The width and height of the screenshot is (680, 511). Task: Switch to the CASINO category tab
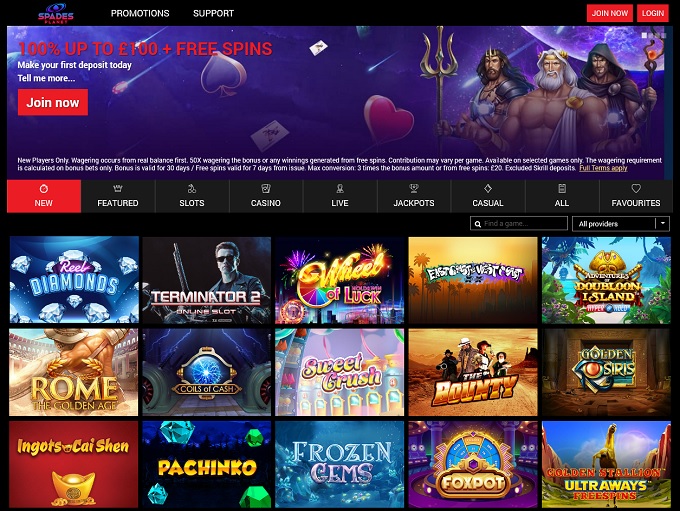click(266, 196)
